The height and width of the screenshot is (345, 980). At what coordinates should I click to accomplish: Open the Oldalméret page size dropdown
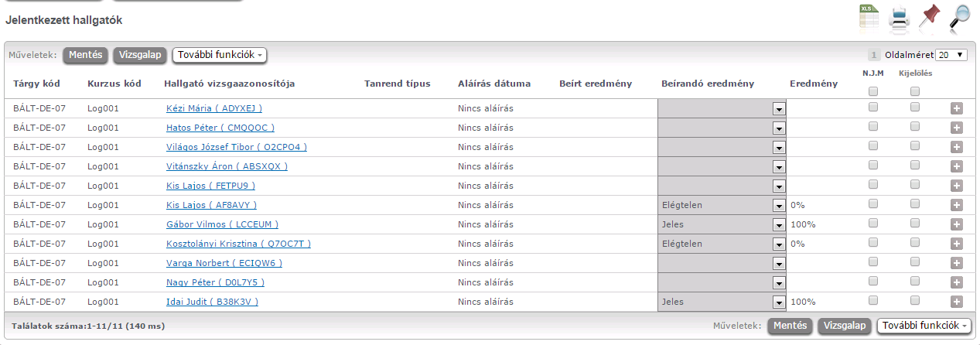951,55
